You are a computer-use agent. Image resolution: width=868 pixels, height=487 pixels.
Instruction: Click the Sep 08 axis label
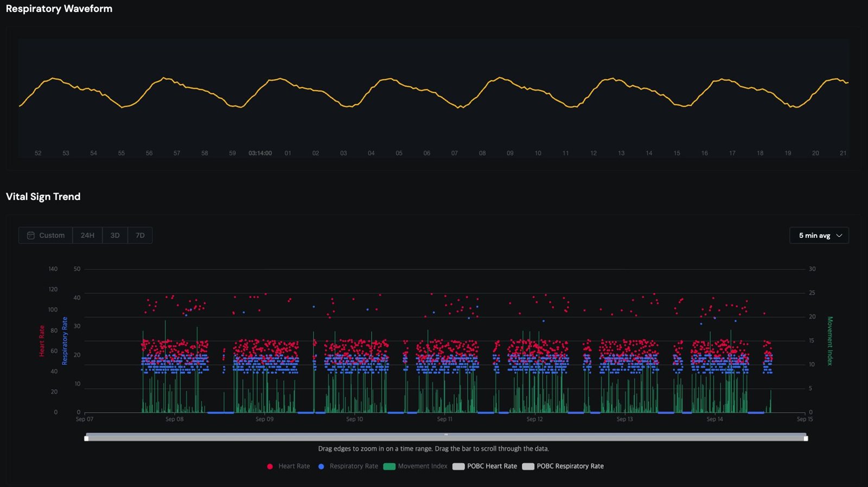tap(175, 419)
